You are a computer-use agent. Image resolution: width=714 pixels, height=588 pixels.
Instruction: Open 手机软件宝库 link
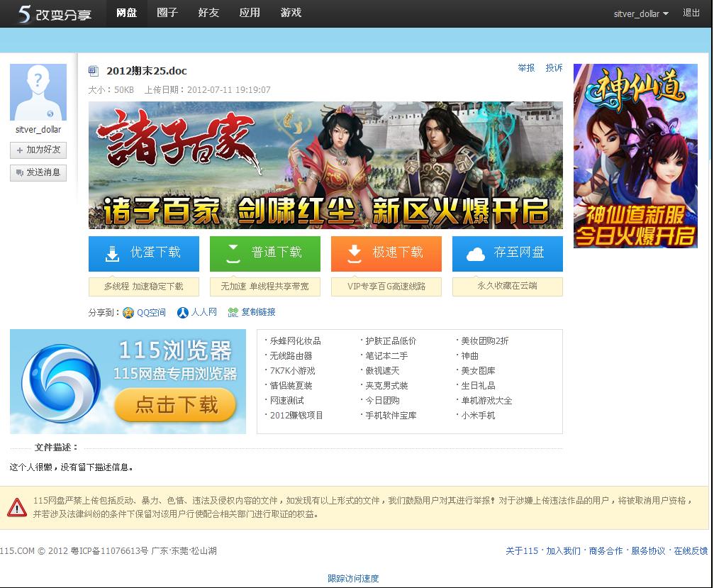391,416
